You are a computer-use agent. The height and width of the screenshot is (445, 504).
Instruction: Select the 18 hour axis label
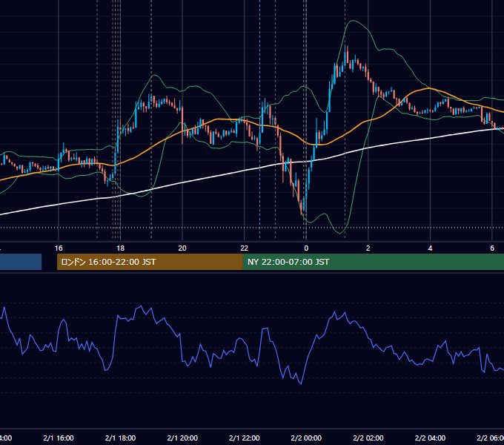tap(121, 248)
